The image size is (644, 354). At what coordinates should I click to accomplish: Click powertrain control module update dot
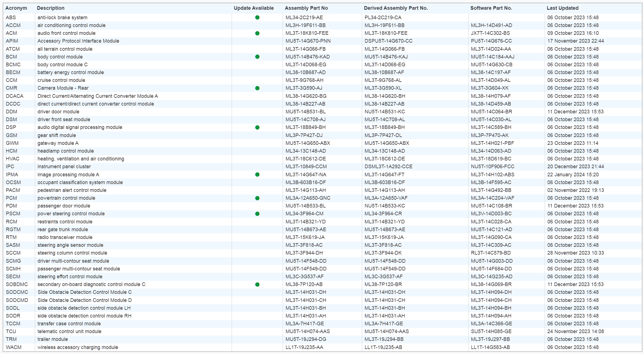pos(257,198)
